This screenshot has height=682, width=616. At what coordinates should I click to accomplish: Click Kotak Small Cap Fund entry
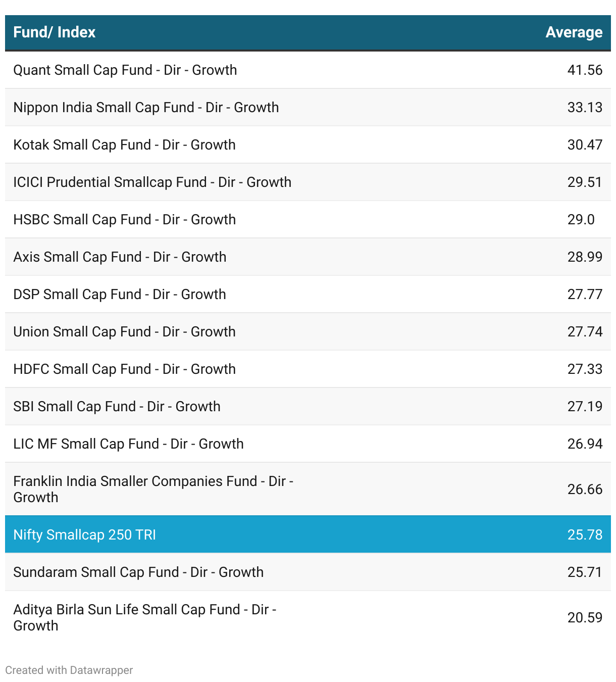coord(308,145)
